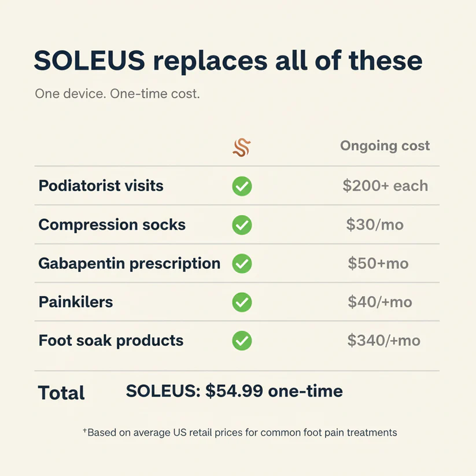Select the Compression socks row label
Screen dimensions: 476x476
pyautogui.click(x=112, y=224)
